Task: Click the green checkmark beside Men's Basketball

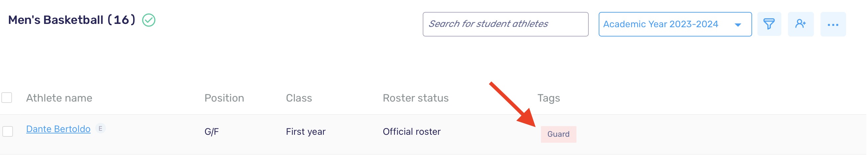Action: tap(149, 20)
